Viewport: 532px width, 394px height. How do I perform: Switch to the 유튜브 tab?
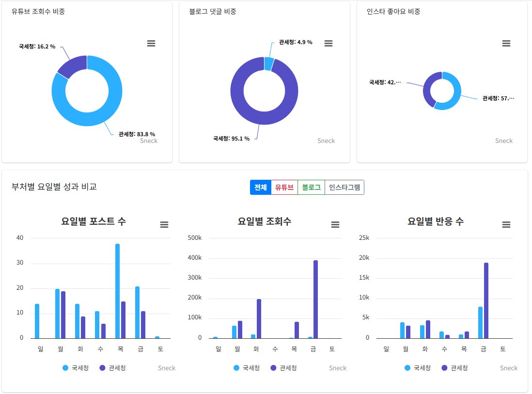point(283,187)
